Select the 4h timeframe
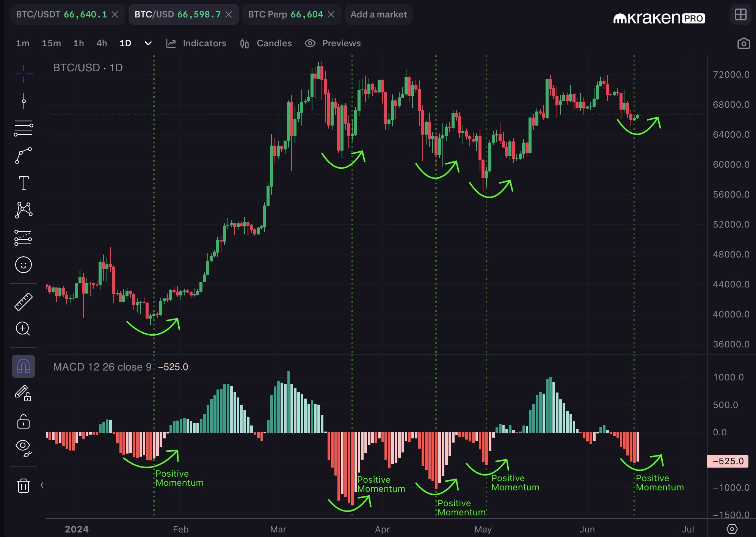Image resolution: width=756 pixels, height=537 pixels. 102,43
